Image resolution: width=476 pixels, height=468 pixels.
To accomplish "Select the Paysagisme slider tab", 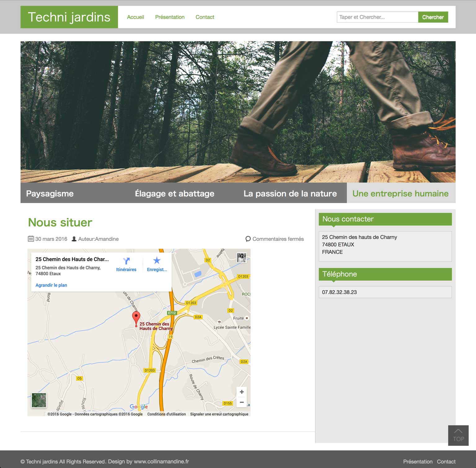I will click(50, 193).
